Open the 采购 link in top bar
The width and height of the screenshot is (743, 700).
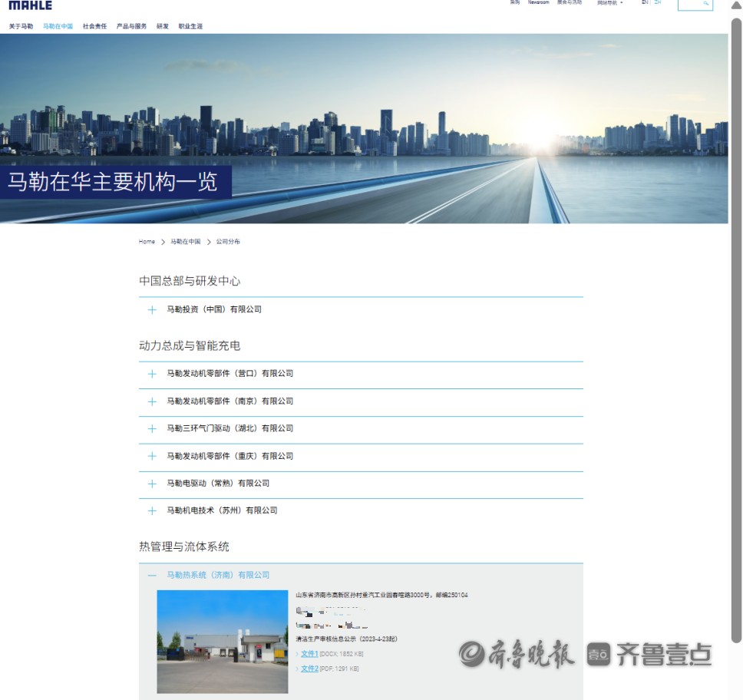(515, 2)
